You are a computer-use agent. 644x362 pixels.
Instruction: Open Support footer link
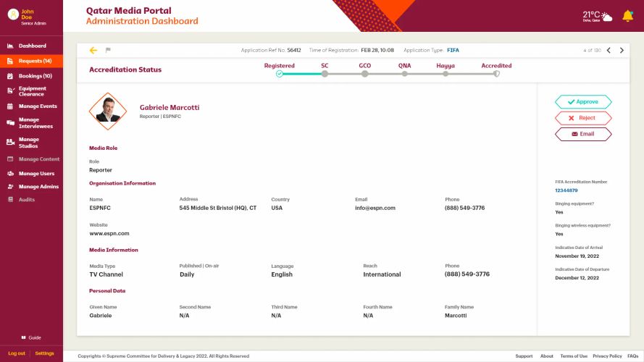click(x=524, y=356)
